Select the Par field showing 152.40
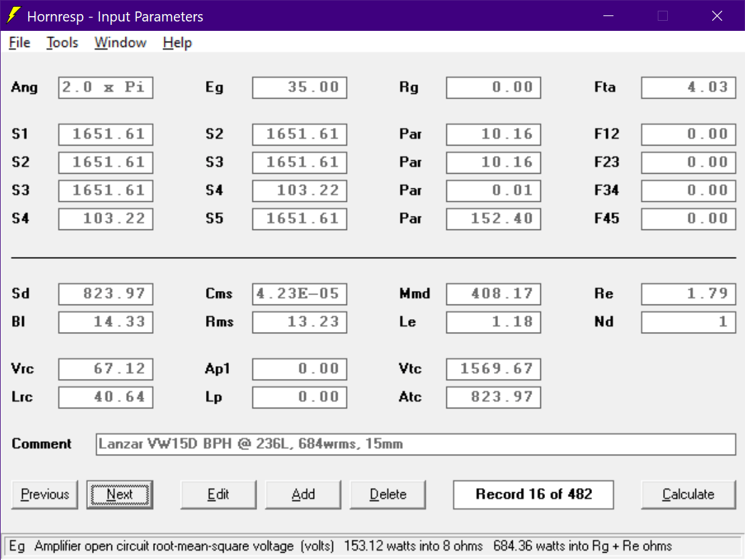This screenshot has width=745, height=560. pyautogui.click(x=493, y=219)
